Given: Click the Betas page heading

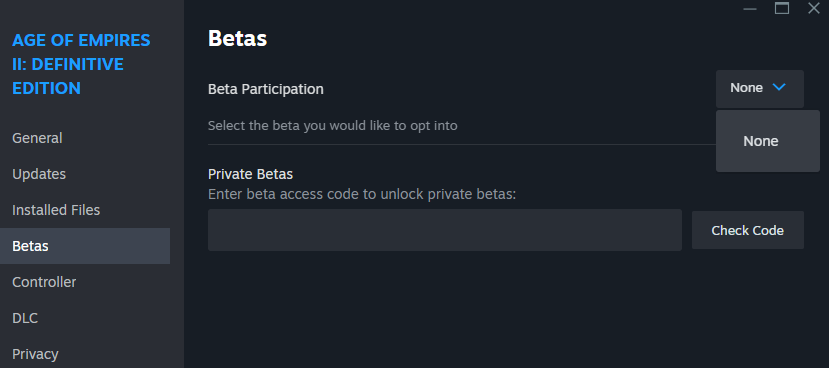Looking at the screenshot, I should [x=237, y=39].
